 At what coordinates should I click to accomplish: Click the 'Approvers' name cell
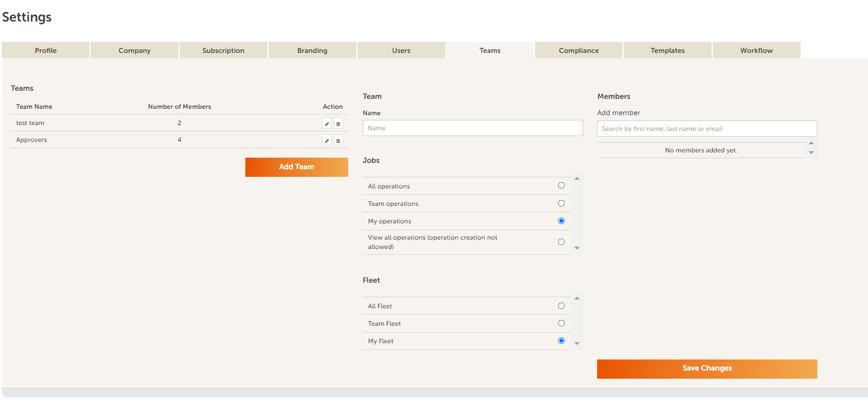point(31,140)
